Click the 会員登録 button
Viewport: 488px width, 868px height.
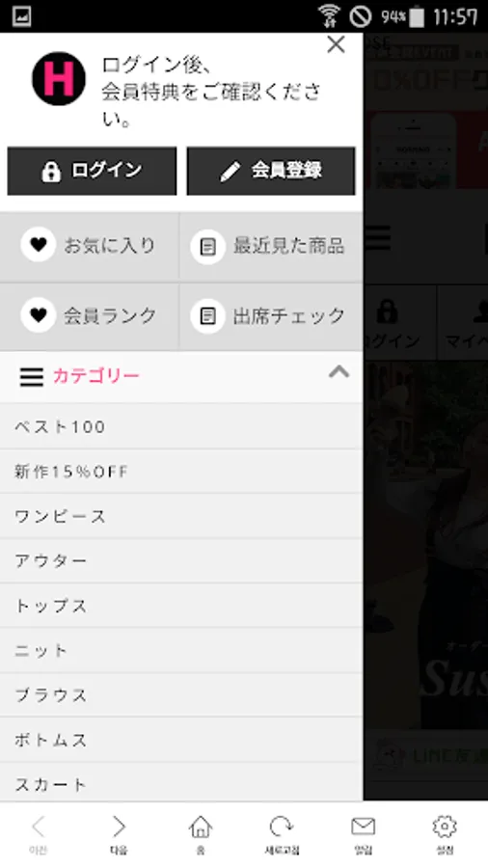pyautogui.click(x=271, y=171)
